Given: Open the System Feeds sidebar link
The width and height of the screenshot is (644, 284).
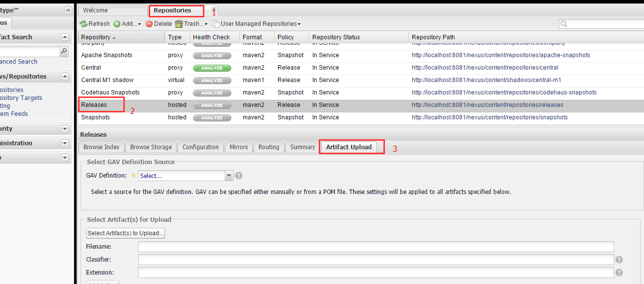Looking at the screenshot, I should [14, 114].
